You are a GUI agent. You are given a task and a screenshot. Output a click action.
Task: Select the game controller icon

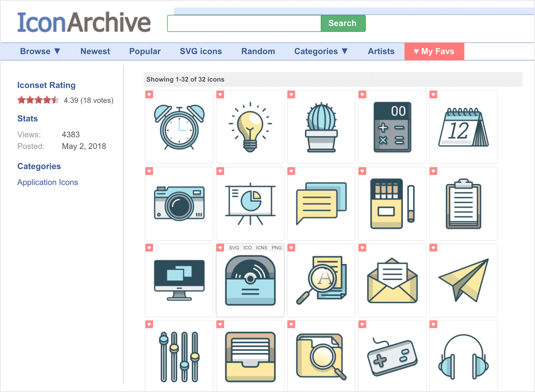coord(392,356)
